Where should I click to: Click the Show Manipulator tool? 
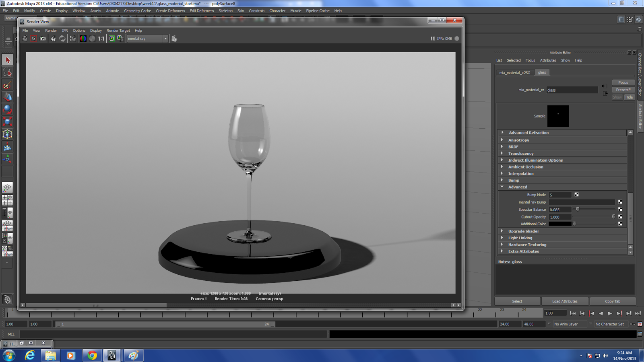(x=7, y=159)
